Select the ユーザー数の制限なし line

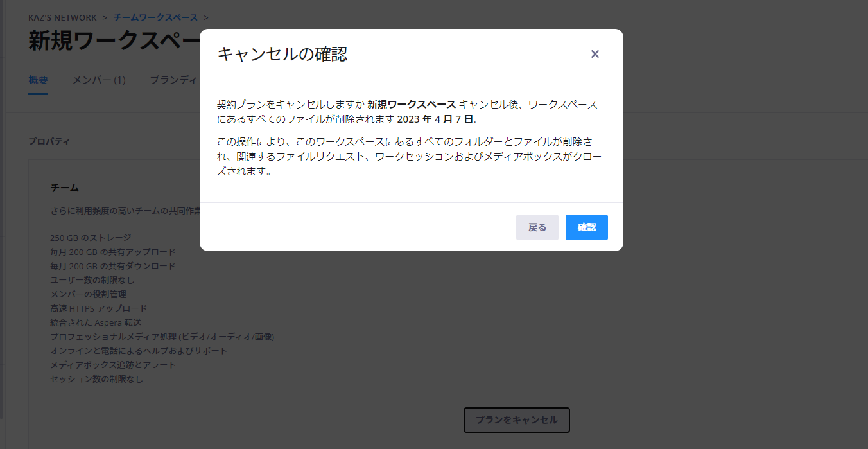(92, 280)
